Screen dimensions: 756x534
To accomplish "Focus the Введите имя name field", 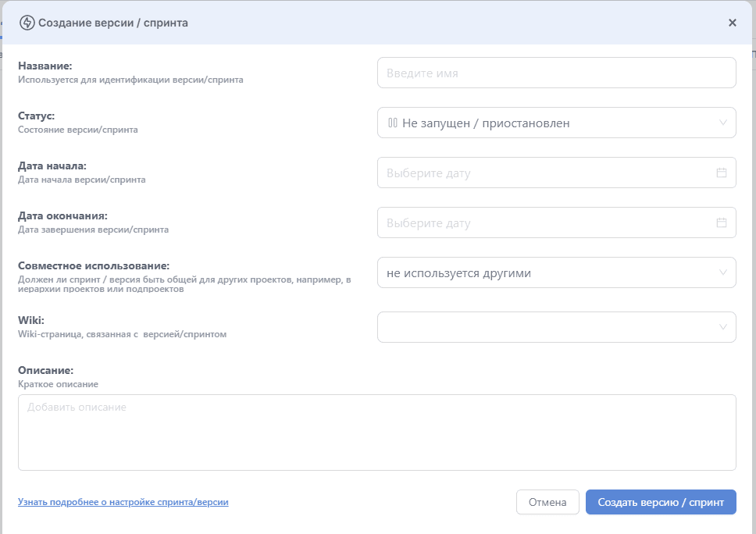I will 556,73.
